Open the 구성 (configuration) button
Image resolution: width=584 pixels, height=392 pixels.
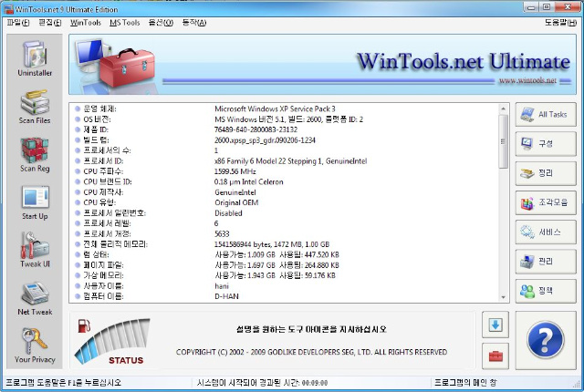click(x=546, y=143)
